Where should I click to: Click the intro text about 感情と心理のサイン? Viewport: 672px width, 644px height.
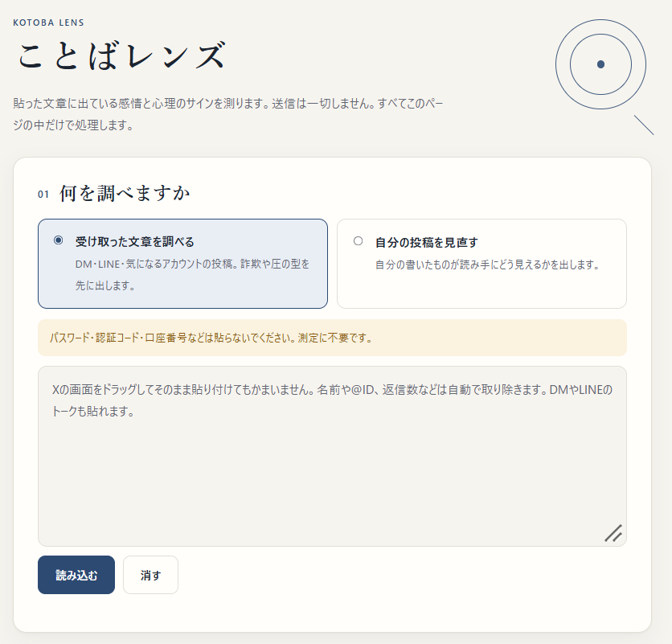click(228, 114)
